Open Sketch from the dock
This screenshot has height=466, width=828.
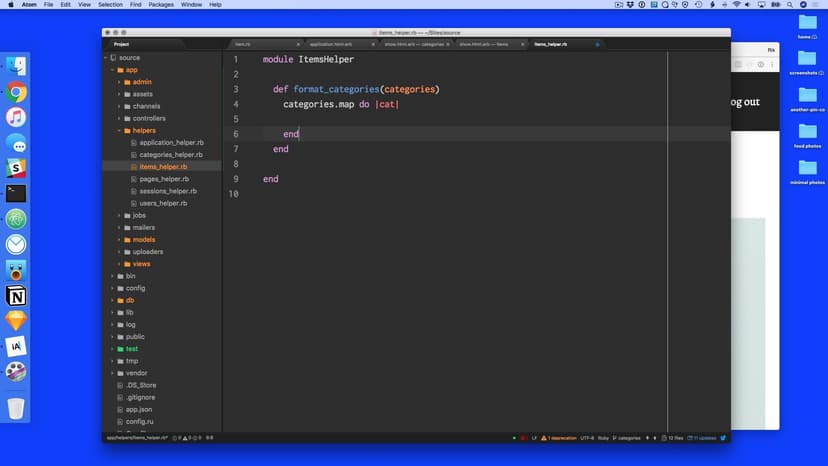point(16,321)
